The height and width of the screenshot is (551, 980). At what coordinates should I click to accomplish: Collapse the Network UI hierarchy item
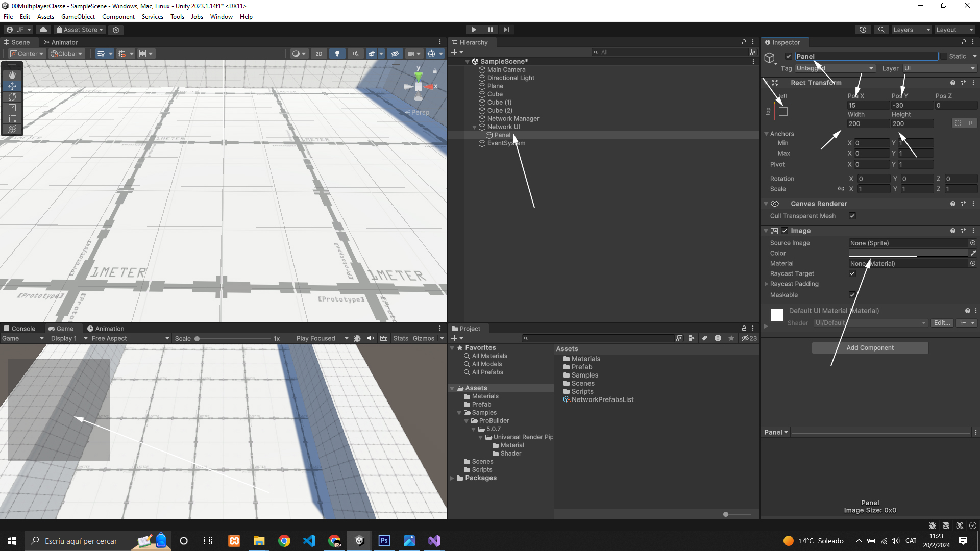[x=474, y=127]
